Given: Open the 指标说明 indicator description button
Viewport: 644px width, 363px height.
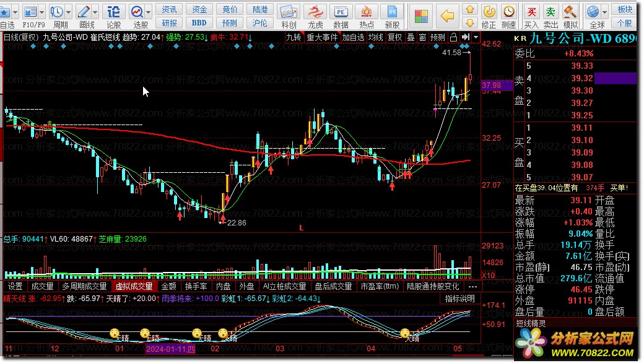Looking at the screenshot, I should coord(460,299).
